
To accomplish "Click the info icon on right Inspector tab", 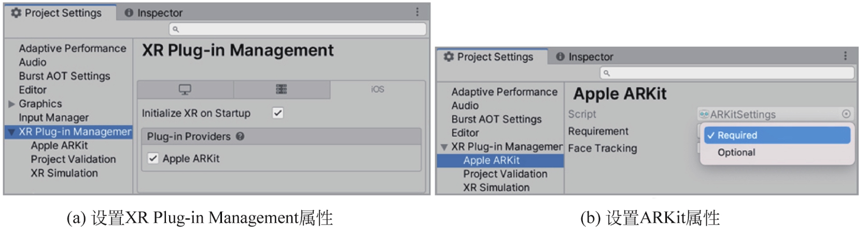I will pos(560,57).
